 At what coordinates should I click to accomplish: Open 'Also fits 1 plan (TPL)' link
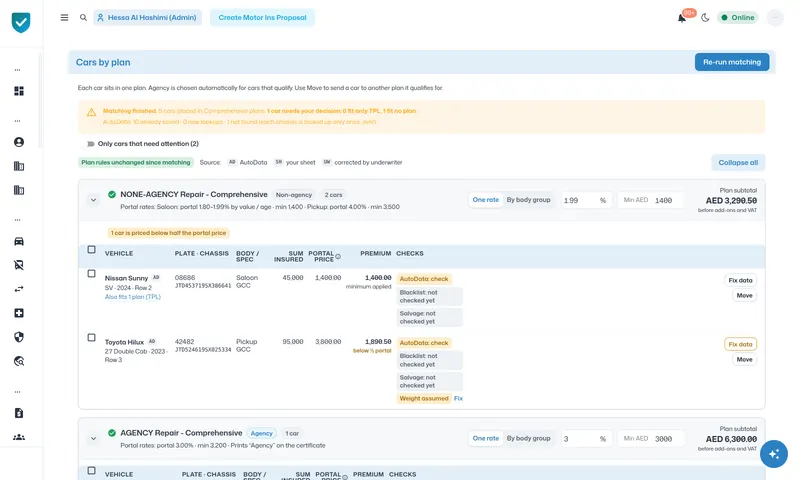(133, 297)
